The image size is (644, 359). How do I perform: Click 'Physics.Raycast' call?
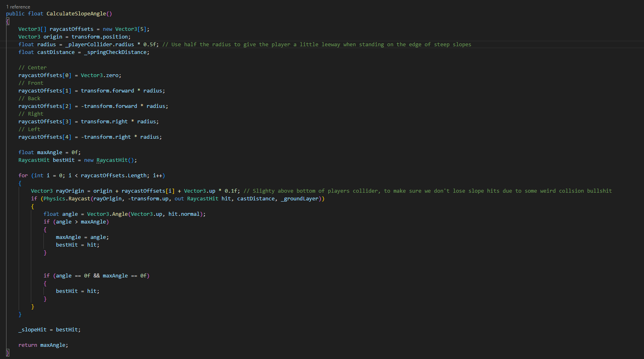(67, 199)
